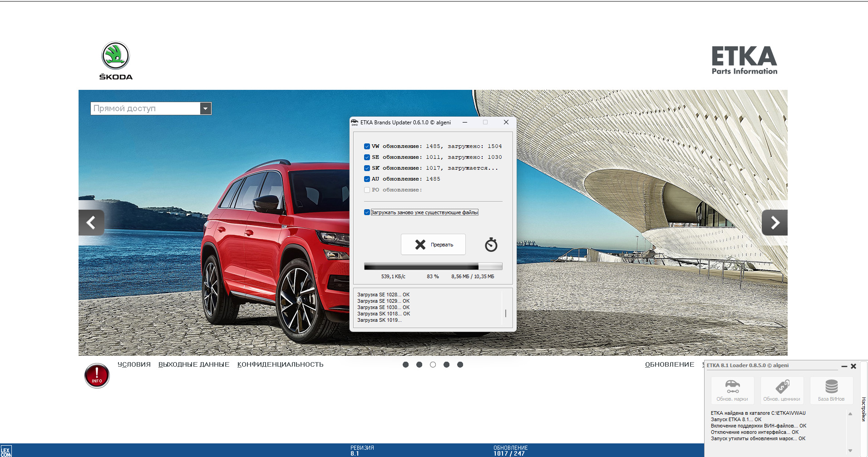Click the Škoda logo
The image size is (868, 457).
coord(116,60)
